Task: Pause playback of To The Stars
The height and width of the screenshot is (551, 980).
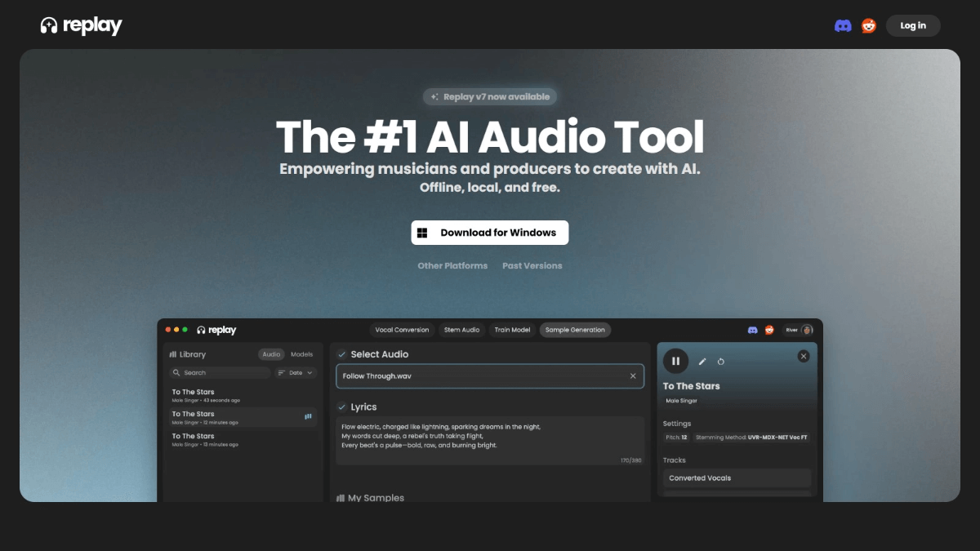Action: point(675,361)
